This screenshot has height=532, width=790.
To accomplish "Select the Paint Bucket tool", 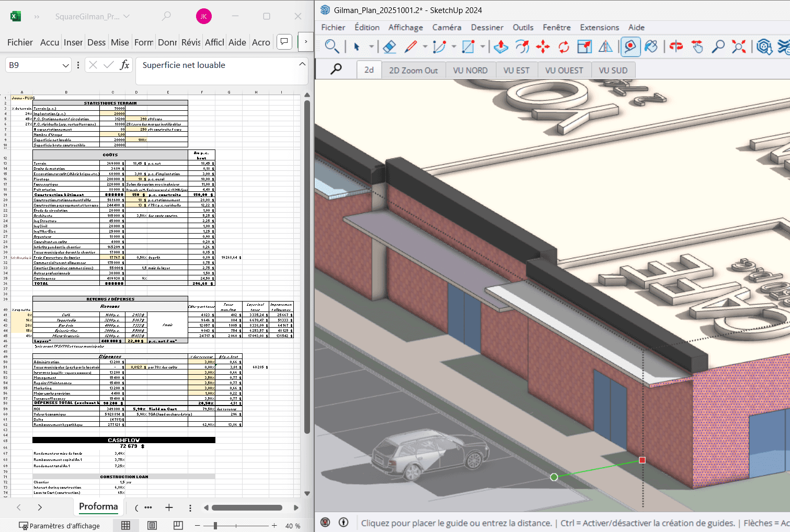I will pyautogui.click(x=651, y=47).
